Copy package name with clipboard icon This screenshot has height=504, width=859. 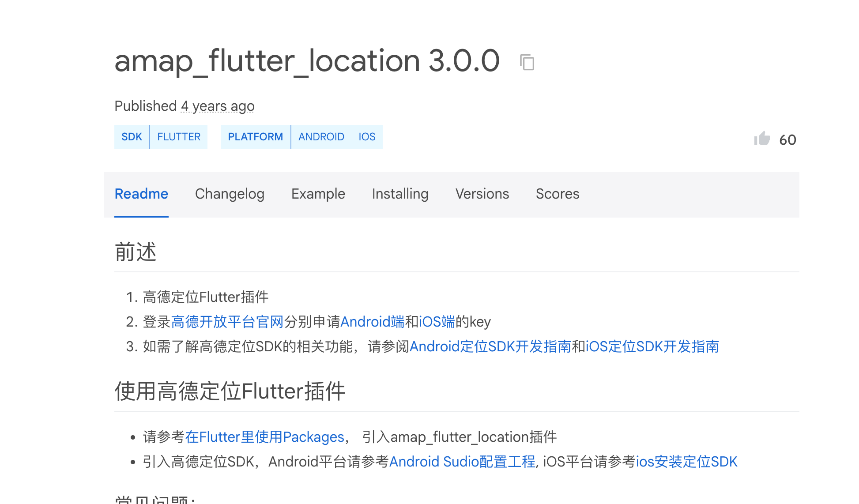pos(527,62)
